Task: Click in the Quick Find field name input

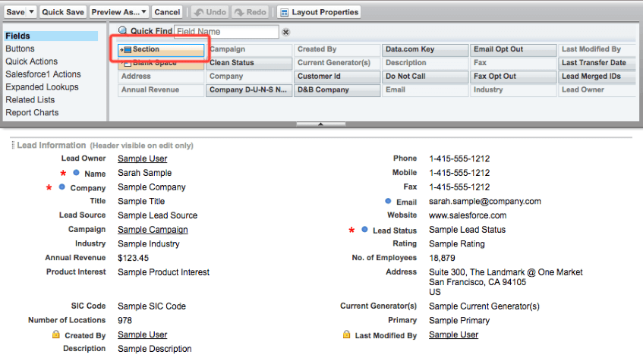Action: 226,32
